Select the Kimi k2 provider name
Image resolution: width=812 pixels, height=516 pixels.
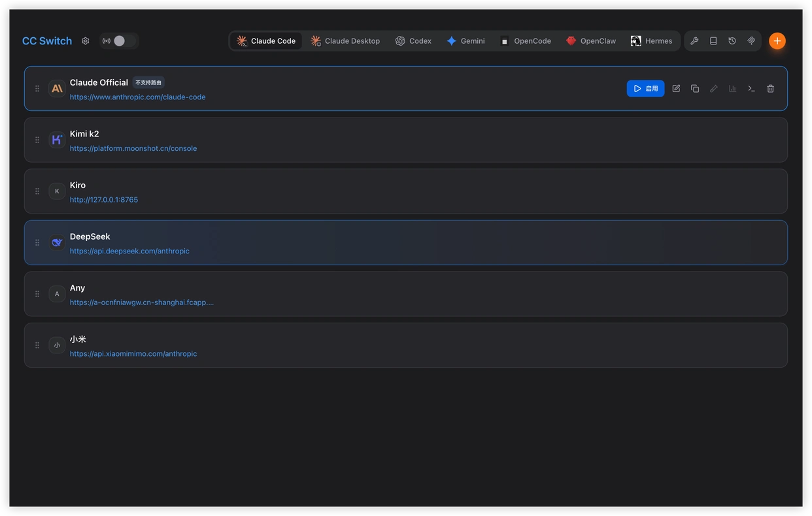pyautogui.click(x=84, y=134)
